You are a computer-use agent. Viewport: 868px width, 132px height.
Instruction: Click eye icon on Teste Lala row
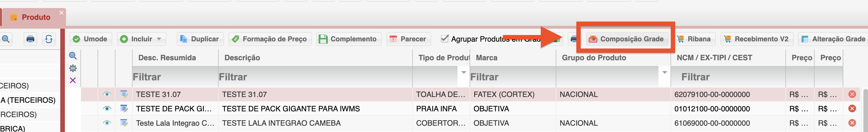coord(107,123)
